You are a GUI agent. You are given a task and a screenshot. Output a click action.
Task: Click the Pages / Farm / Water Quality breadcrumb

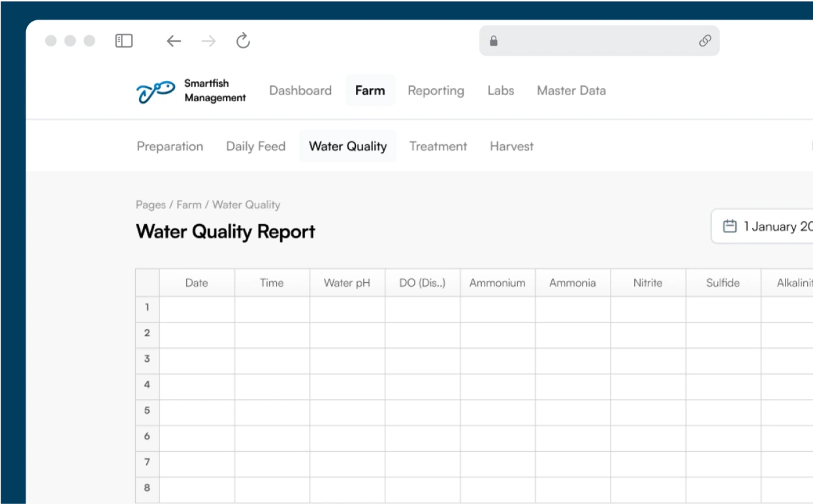[208, 204]
